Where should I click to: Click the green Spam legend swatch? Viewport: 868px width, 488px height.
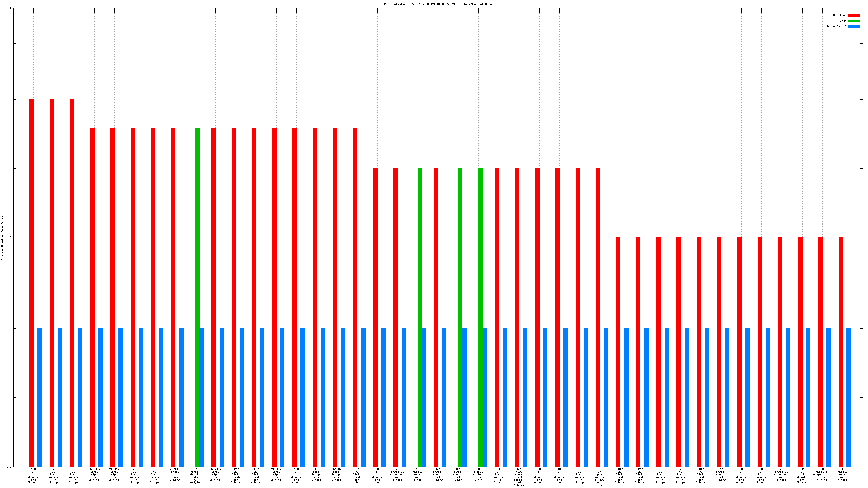pos(853,21)
